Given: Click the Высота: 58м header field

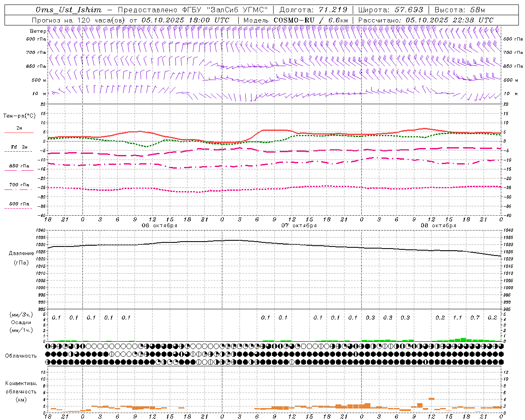Looking at the screenshot, I should coord(459,10).
